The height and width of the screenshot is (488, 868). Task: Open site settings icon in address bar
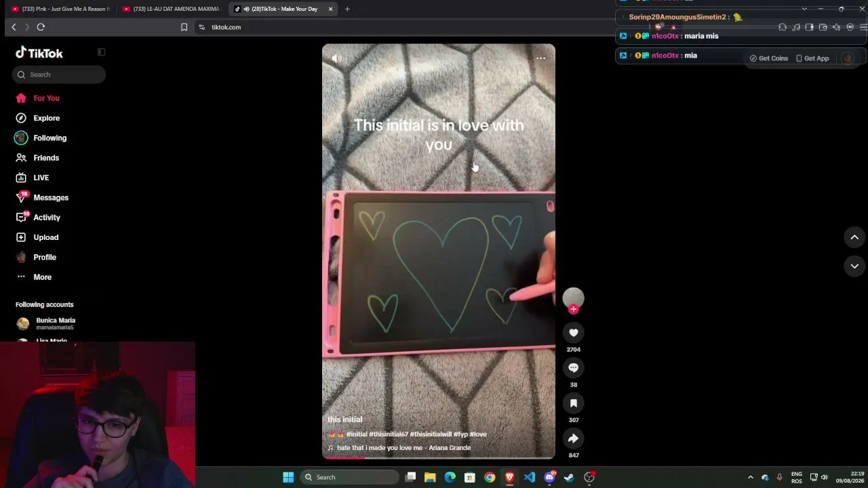[x=201, y=27]
